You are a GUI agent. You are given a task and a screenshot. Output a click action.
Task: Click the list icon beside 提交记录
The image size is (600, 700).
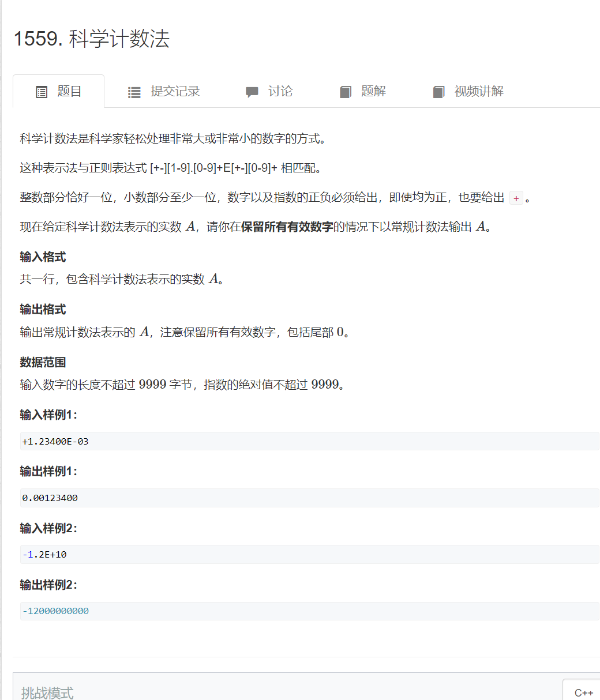tap(134, 92)
